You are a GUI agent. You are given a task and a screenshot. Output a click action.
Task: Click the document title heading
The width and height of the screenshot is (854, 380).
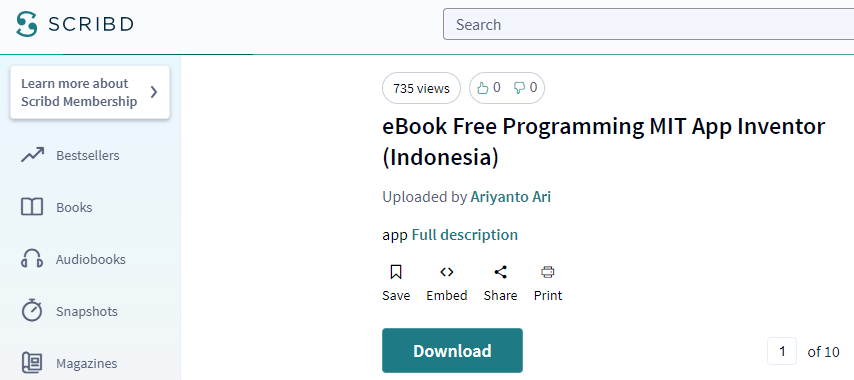(603, 142)
